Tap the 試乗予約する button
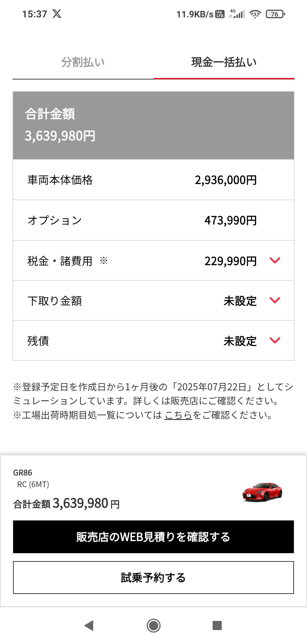307x644 pixels. [x=153, y=578]
